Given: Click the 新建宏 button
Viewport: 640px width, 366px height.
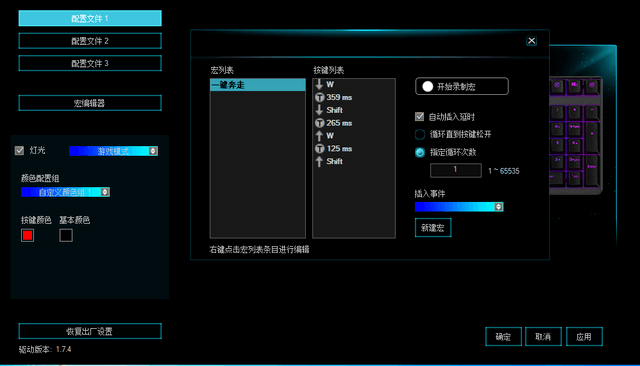Looking at the screenshot, I should point(433,228).
